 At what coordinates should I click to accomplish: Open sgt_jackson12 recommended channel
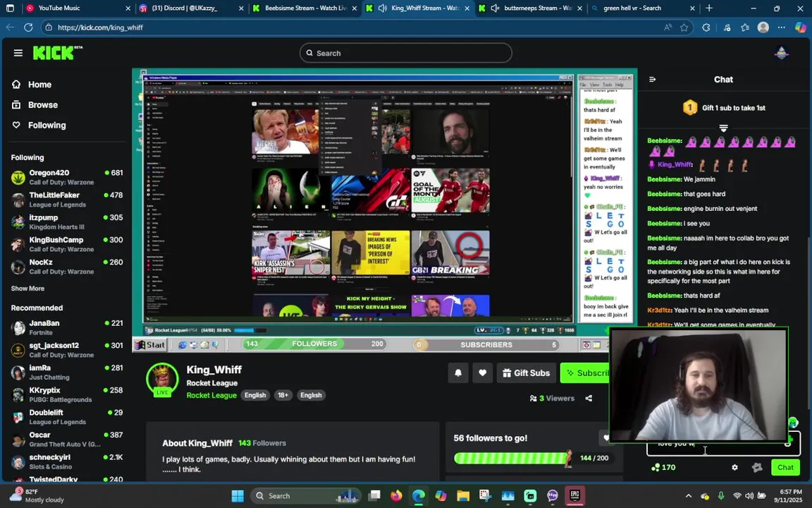pyautogui.click(x=67, y=350)
